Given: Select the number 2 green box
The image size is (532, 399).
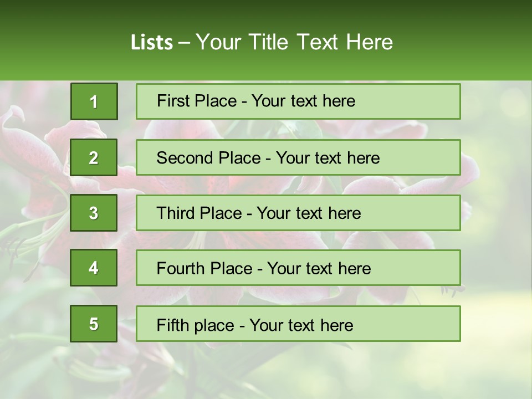Looking at the screenshot, I should (94, 157).
